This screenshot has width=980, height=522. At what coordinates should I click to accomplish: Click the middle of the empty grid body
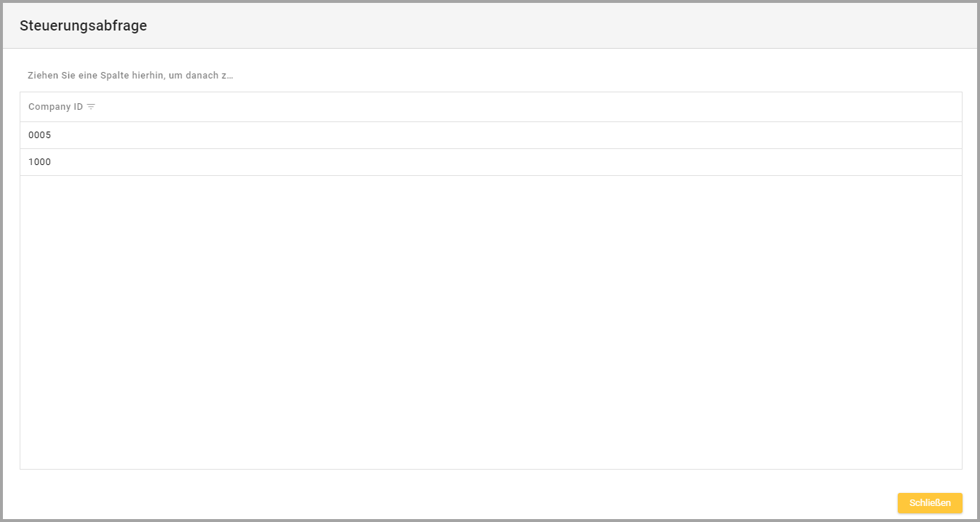pos(490,322)
